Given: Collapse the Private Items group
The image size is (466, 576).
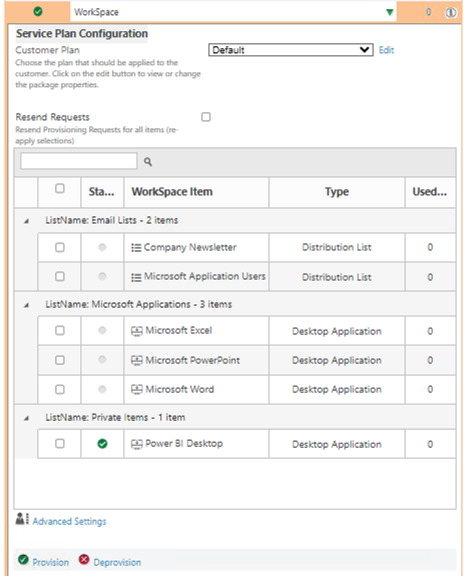Looking at the screenshot, I should [26, 418].
